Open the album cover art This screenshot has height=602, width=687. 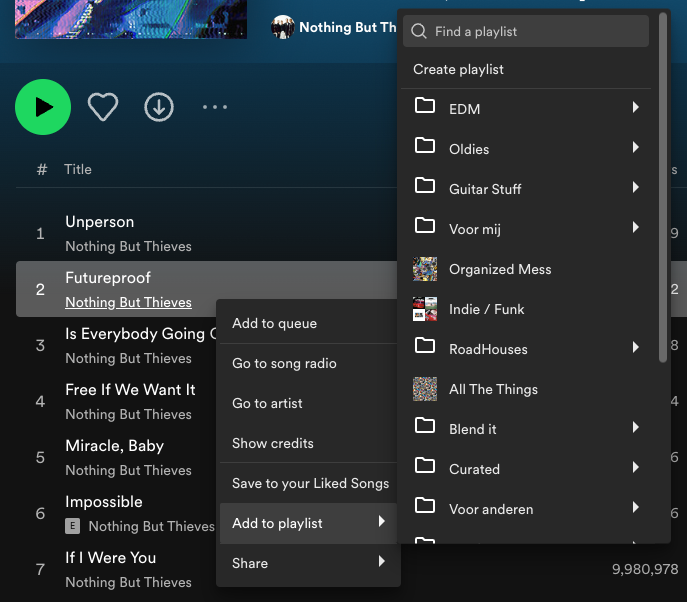click(x=131, y=19)
